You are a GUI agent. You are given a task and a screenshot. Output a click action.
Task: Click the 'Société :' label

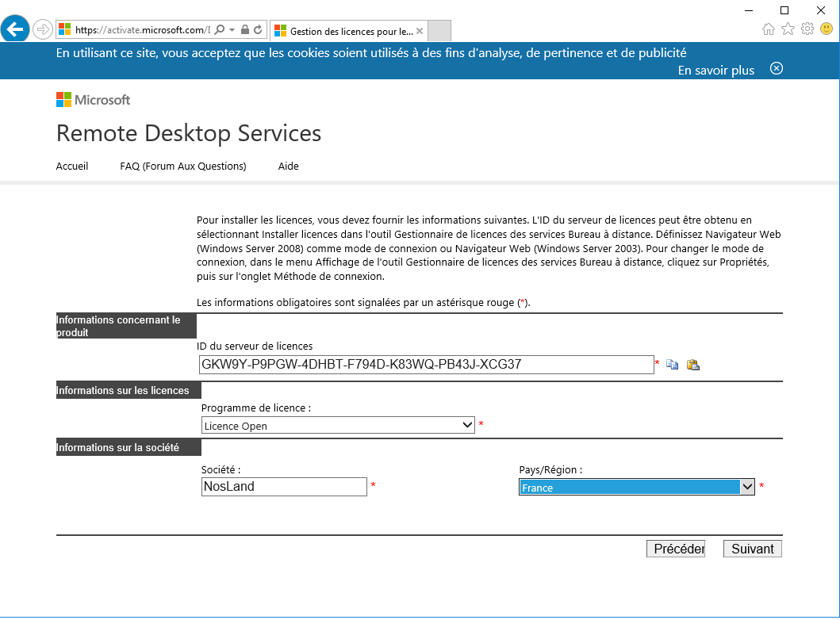[x=221, y=470]
